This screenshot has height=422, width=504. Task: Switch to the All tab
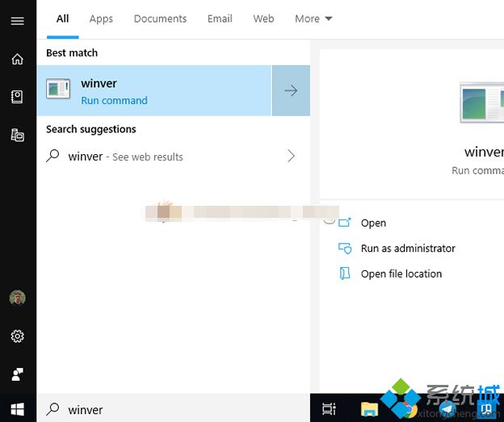pyautogui.click(x=62, y=19)
